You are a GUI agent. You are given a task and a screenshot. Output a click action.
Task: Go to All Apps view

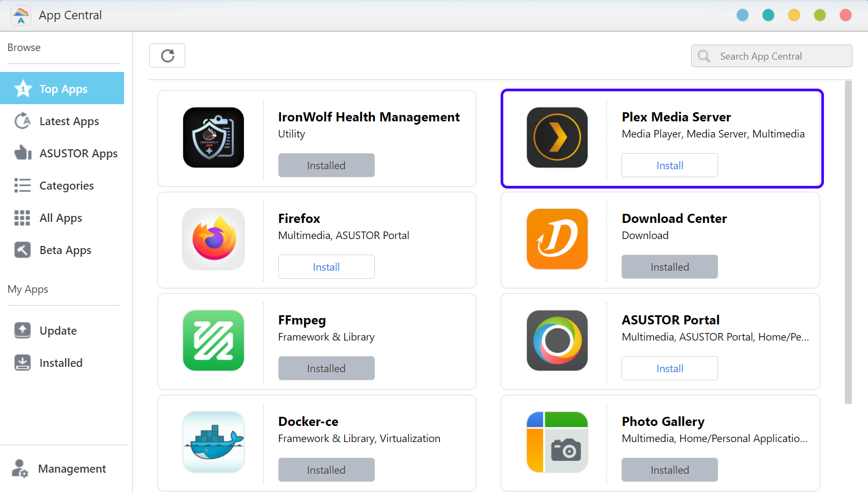click(62, 218)
